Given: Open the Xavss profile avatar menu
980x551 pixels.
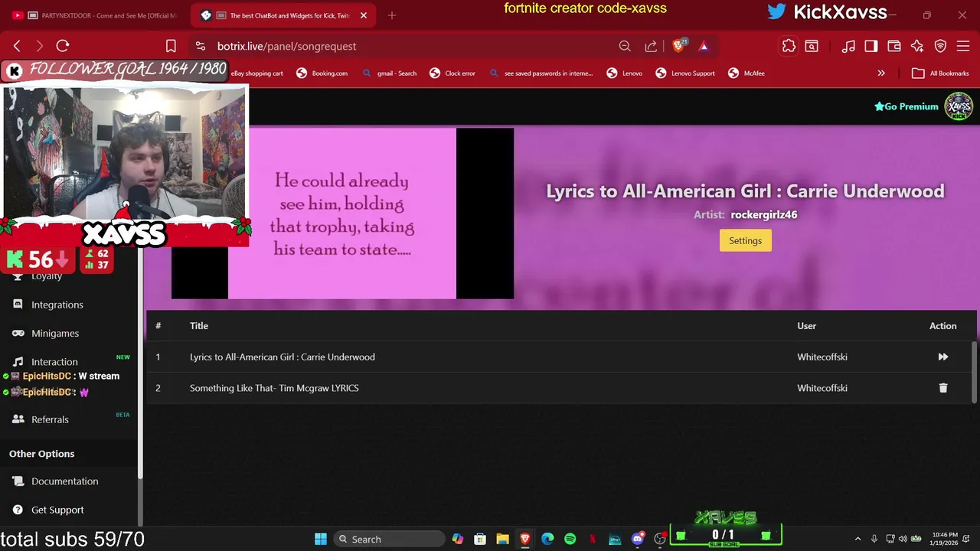Looking at the screenshot, I should pos(959,106).
